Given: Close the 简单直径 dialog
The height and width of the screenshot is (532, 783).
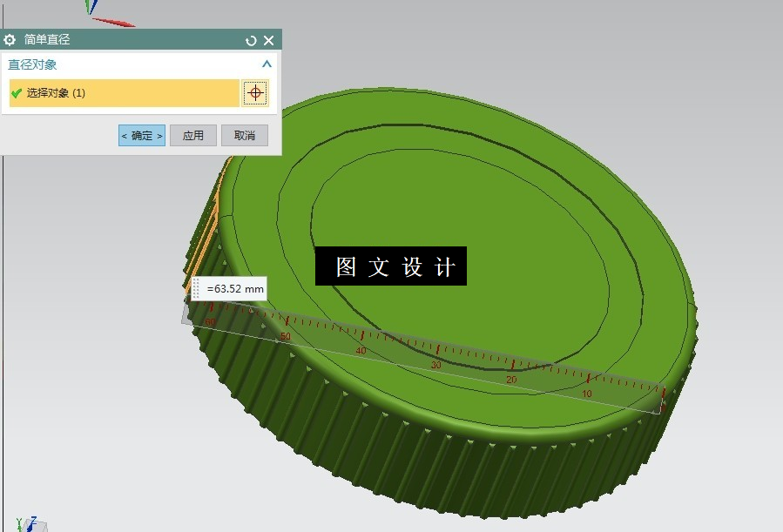Looking at the screenshot, I should click(268, 40).
